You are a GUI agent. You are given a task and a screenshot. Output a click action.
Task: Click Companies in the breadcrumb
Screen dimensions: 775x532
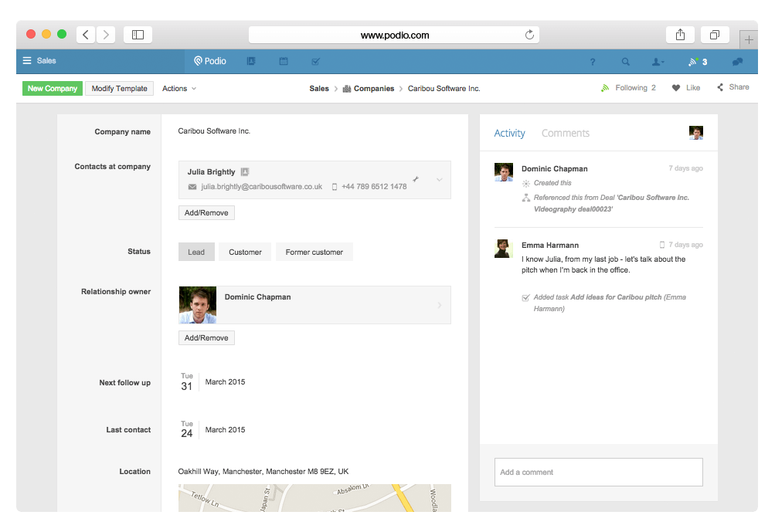(374, 89)
